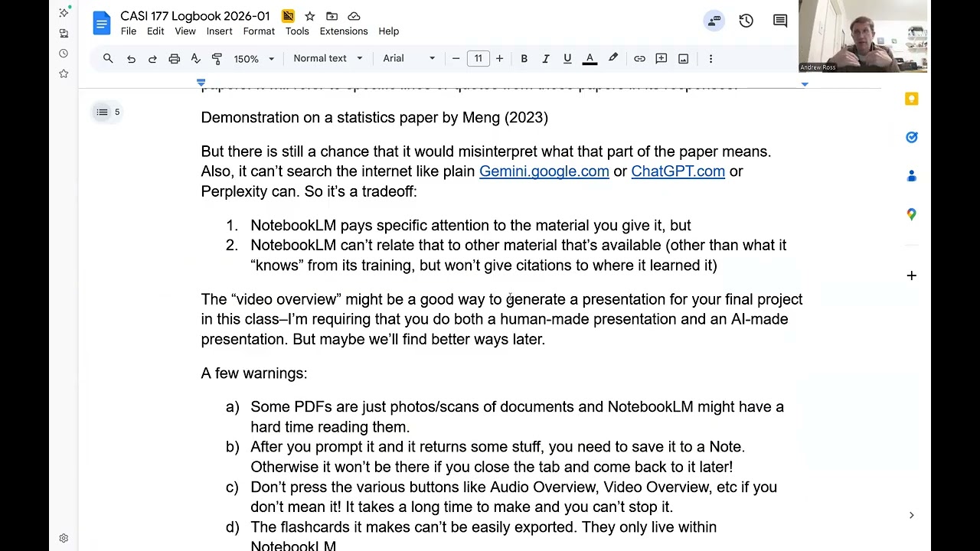This screenshot has height=551, width=980.
Task: Redo the last action
Action: click(152, 58)
